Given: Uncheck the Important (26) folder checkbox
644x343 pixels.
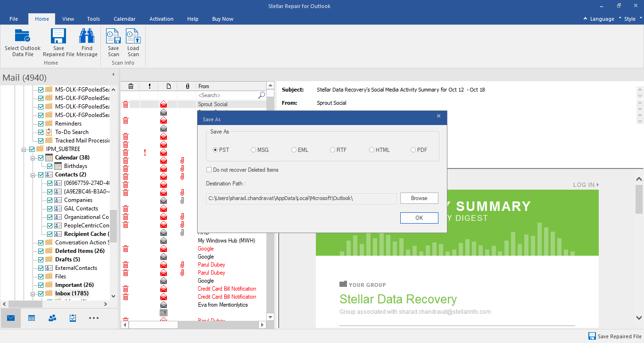Looking at the screenshot, I should coord(41,285).
